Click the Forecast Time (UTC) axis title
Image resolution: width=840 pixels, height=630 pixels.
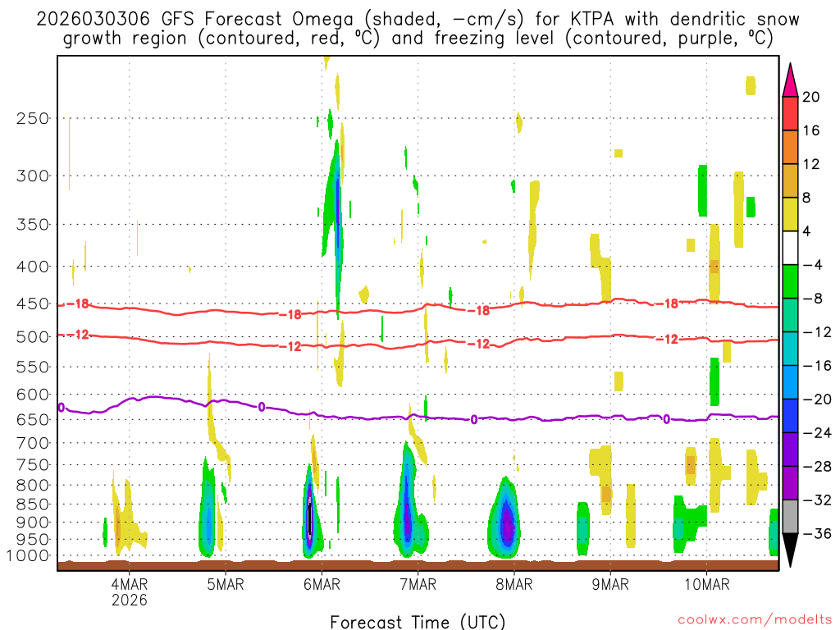point(418,621)
